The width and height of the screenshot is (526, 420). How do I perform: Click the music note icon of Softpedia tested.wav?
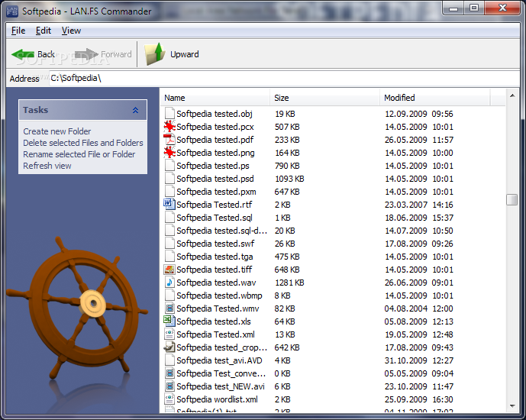coord(169,283)
